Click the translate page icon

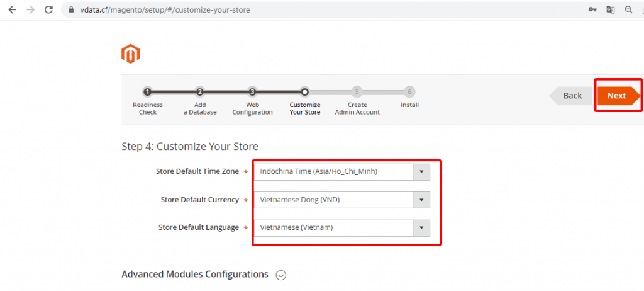[x=610, y=10]
